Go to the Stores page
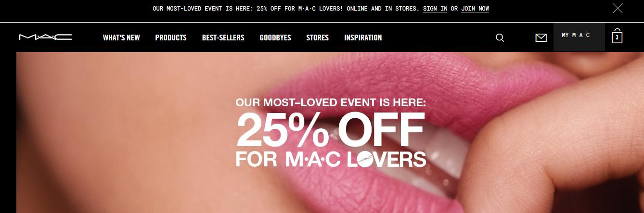Viewport: 644px width, 213px height. click(x=318, y=38)
